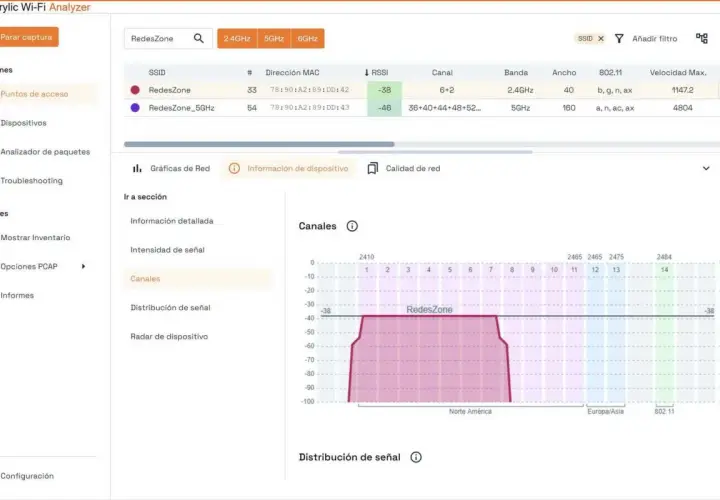Jump to Distribución de señal section link
720x500 pixels.
[x=170, y=308]
